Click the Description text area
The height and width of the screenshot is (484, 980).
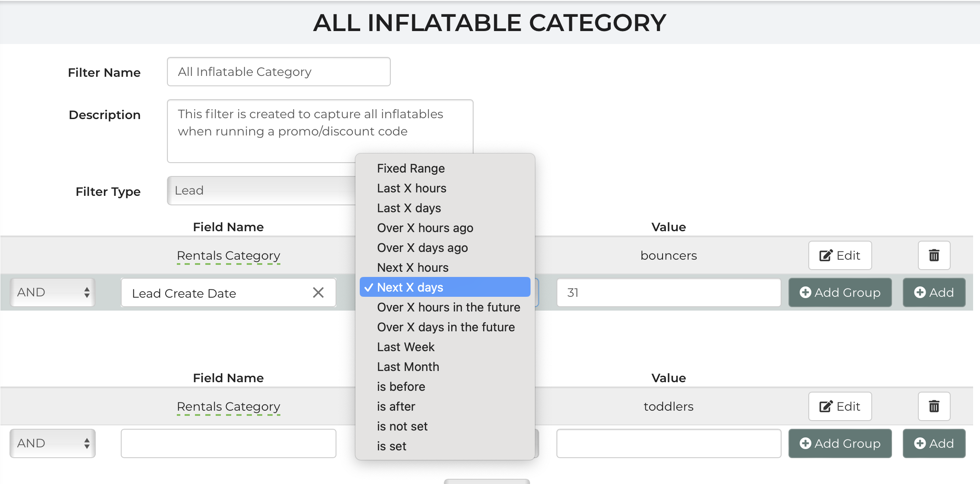point(320,131)
